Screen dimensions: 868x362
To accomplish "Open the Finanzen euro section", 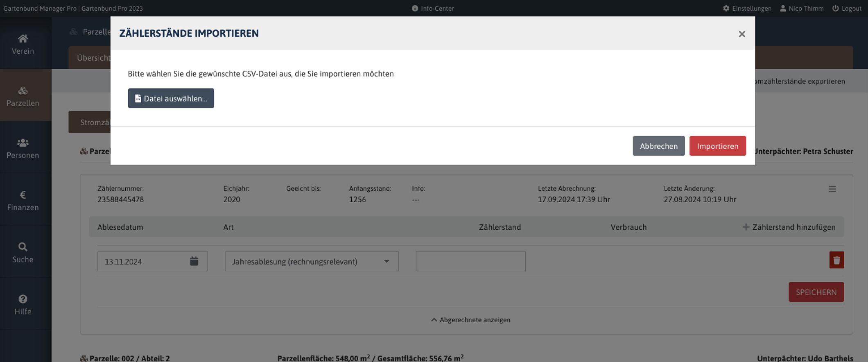I will (x=23, y=200).
